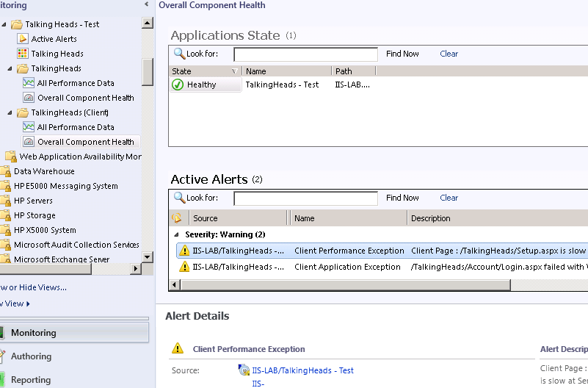The image size is (588, 388).
Task: Click Active Alerts search magnifier icon
Action: (179, 198)
